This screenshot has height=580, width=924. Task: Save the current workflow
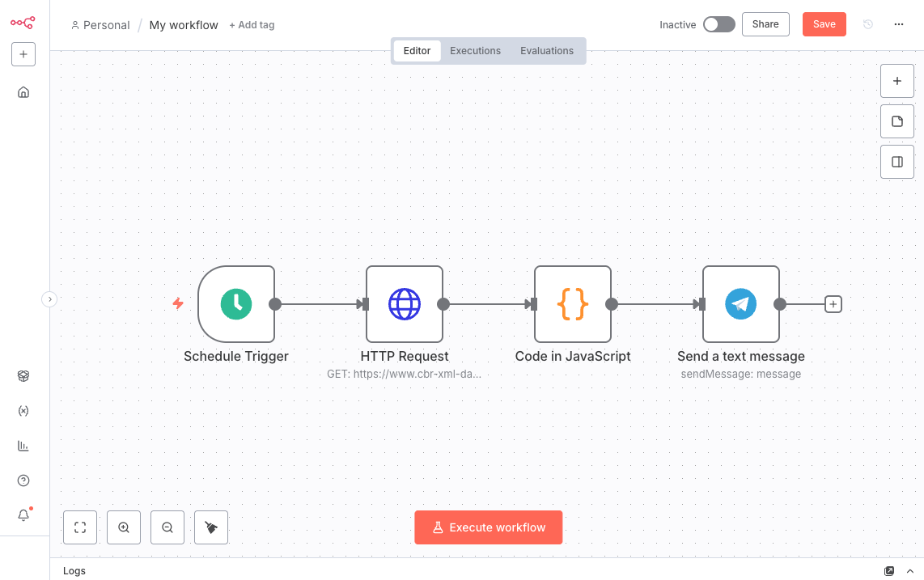click(824, 23)
